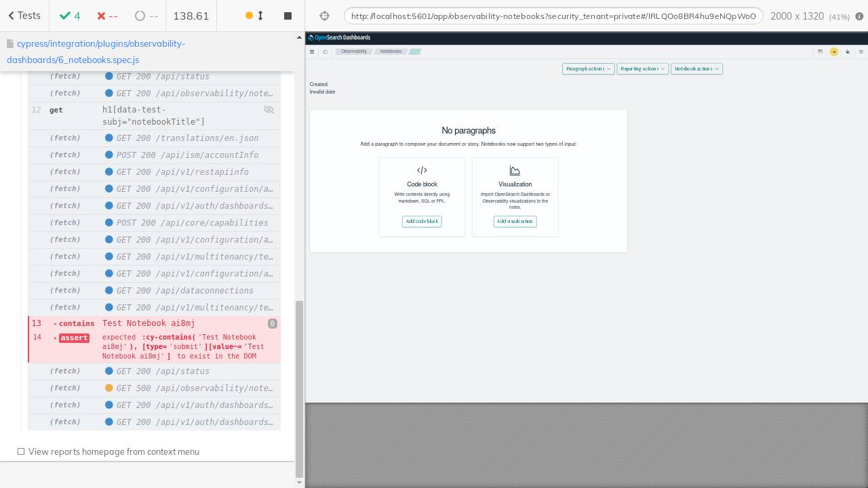Image resolution: width=868 pixels, height=488 pixels.
Task: Click the passed tests green checkmark count
Action: click(x=70, y=16)
